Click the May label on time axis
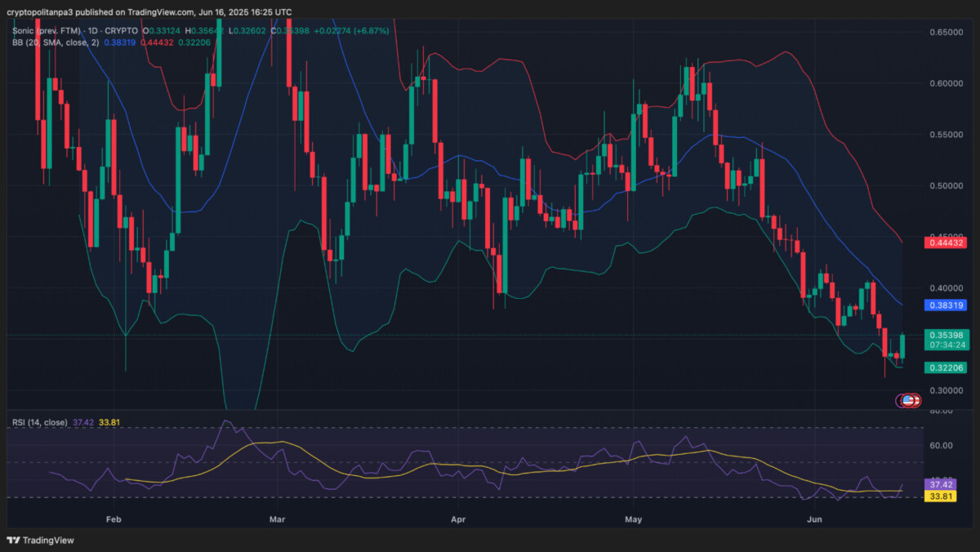The height and width of the screenshot is (552, 980). click(634, 519)
